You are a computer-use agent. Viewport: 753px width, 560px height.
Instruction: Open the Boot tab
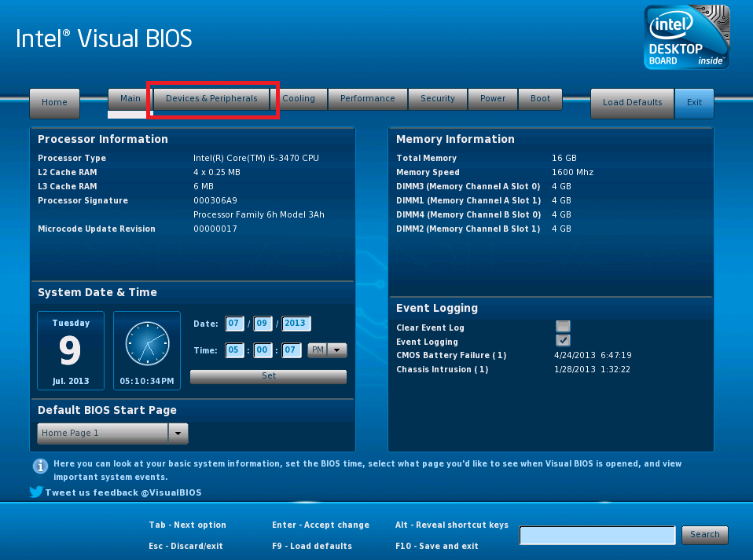point(540,98)
